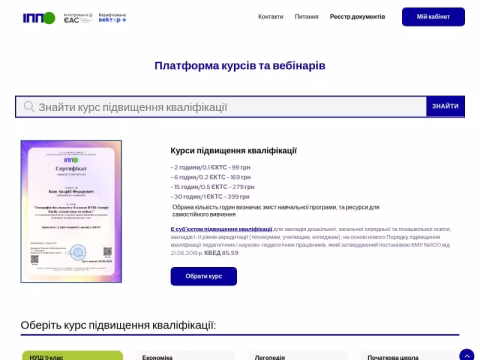Image resolution: width=480 pixels, height=360 pixels.
Task: Click the ІППО logo
Action: [39, 18]
